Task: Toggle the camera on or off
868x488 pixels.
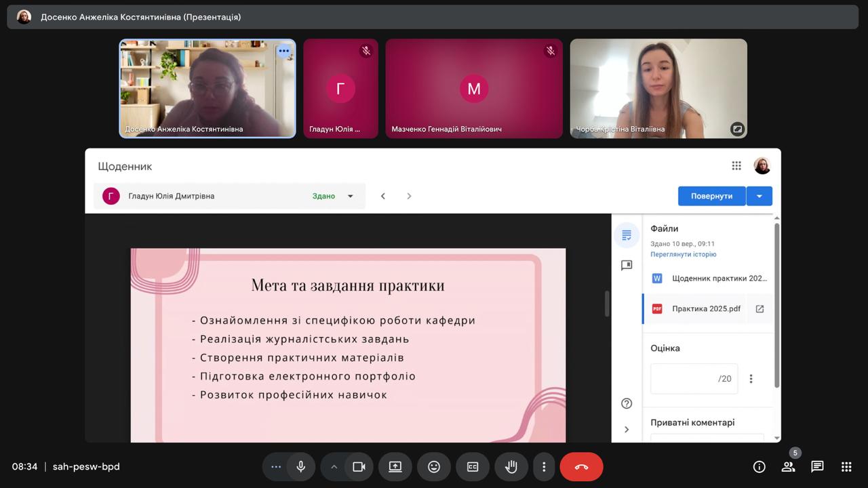Action: 359,466
